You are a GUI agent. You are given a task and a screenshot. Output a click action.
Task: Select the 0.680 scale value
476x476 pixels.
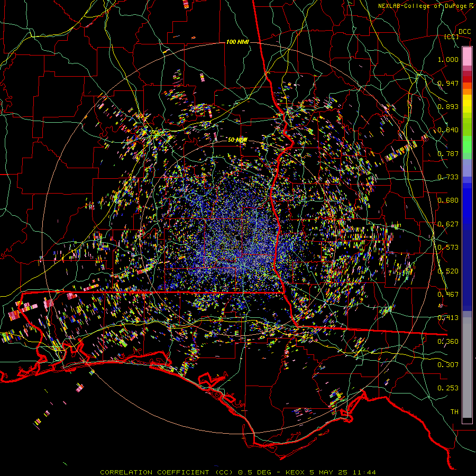(448, 200)
